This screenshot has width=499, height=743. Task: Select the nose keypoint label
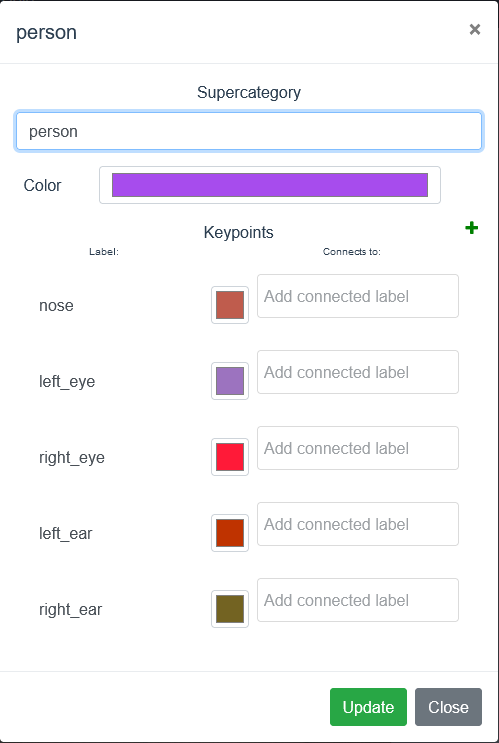56,306
